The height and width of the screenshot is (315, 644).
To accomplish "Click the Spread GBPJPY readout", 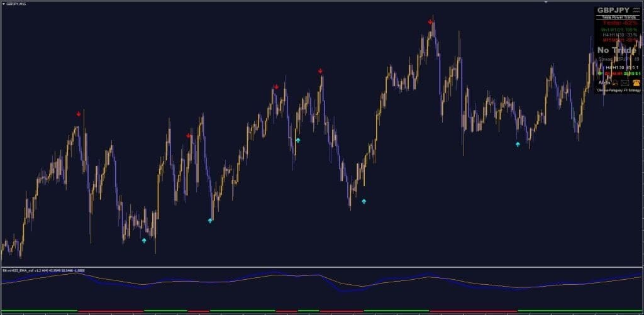I will click(618, 59).
